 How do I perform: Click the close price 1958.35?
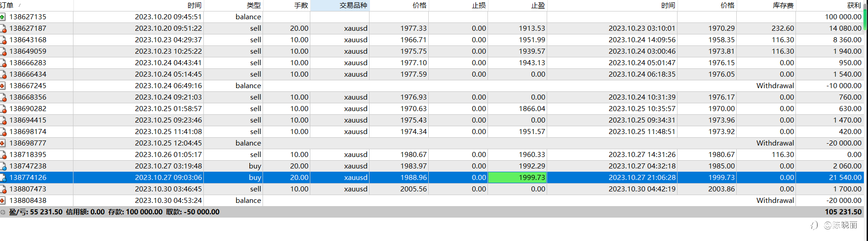point(722,40)
